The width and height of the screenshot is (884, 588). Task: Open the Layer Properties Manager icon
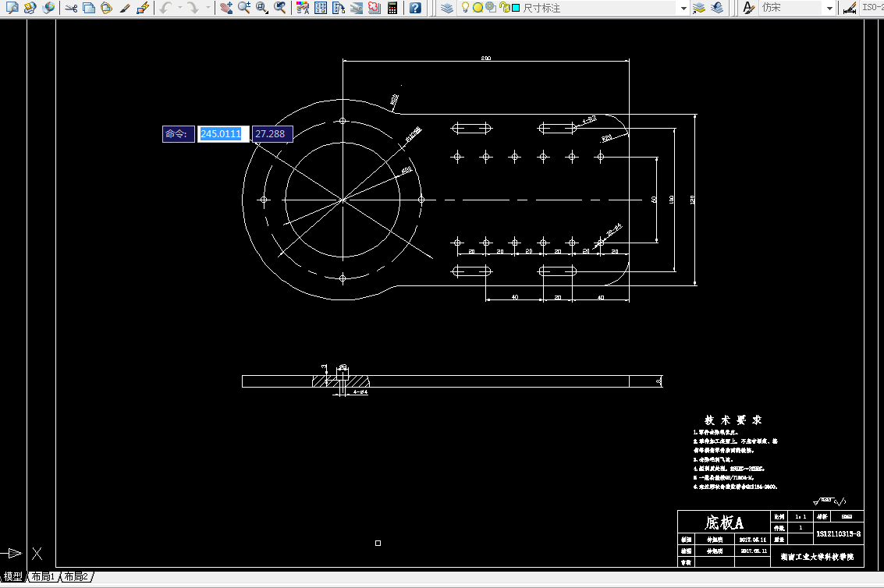point(447,8)
